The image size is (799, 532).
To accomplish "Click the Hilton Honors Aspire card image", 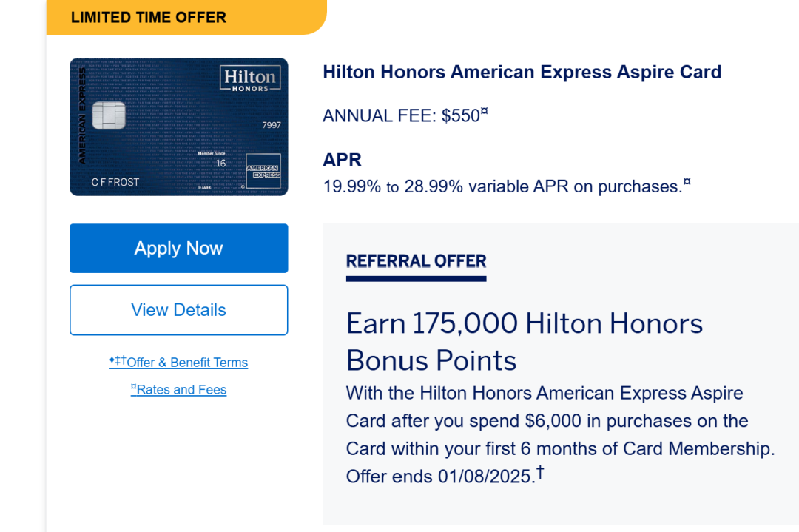I will click(179, 127).
